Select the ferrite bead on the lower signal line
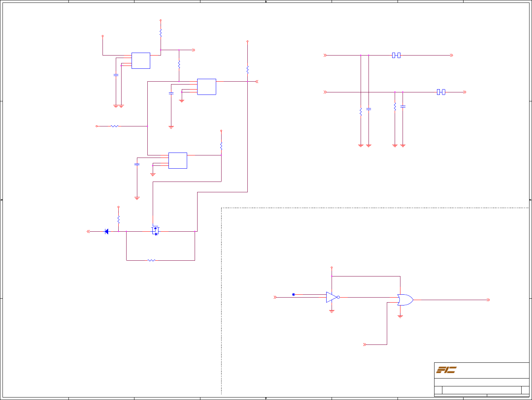This screenshot has height=400, width=532. point(441,92)
